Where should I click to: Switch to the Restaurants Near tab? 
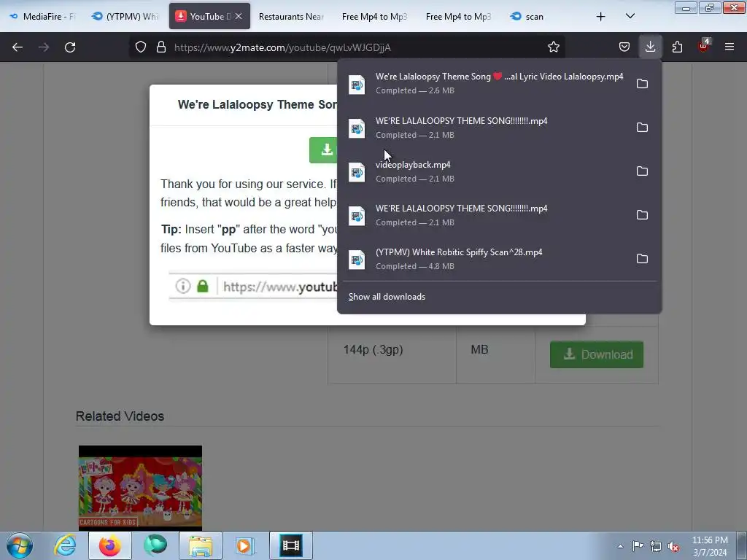(x=290, y=17)
